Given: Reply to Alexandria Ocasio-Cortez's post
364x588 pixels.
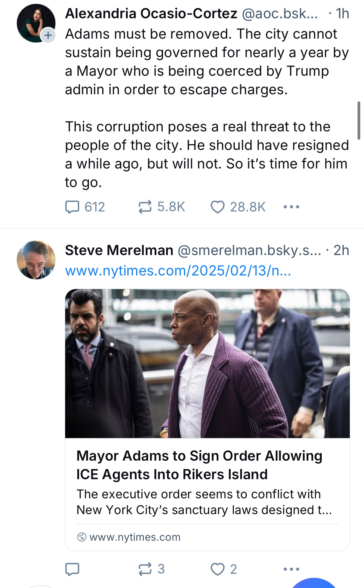Looking at the screenshot, I should [x=72, y=207].
